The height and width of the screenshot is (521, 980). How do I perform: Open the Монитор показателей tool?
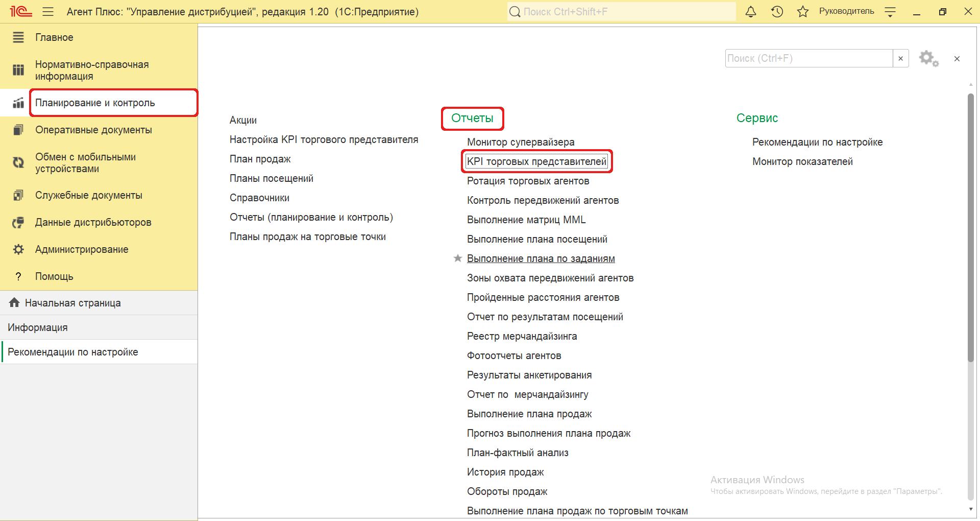pyautogui.click(x=802, y=161)
